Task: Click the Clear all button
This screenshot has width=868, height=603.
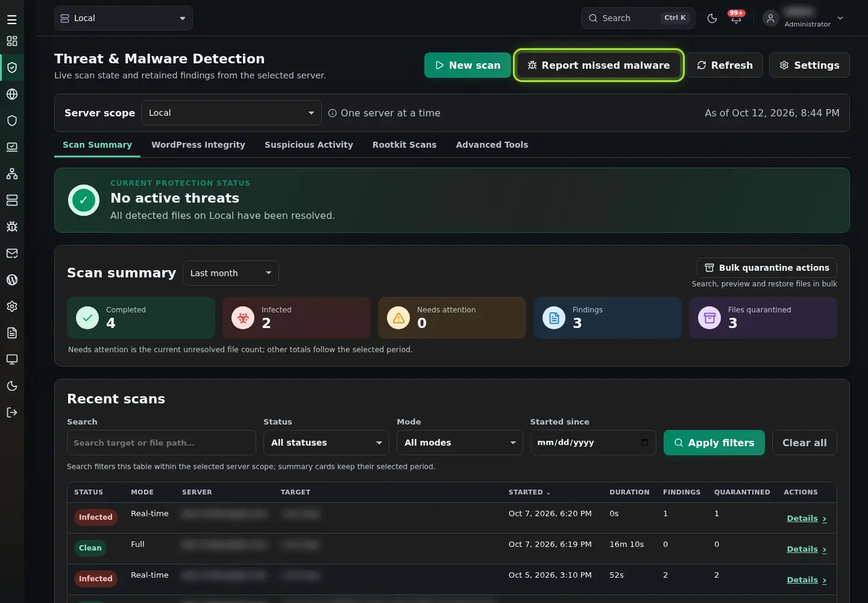Action: tap(805, 443)
